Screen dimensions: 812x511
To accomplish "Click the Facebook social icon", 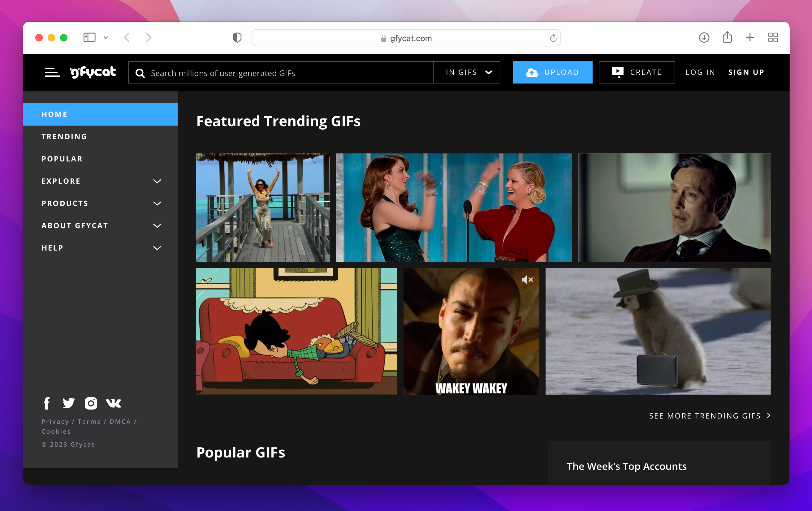I will [x=46, y=403].
